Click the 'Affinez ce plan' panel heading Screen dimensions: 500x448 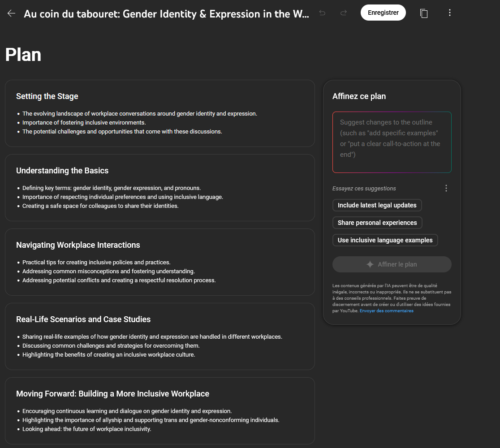359,96
